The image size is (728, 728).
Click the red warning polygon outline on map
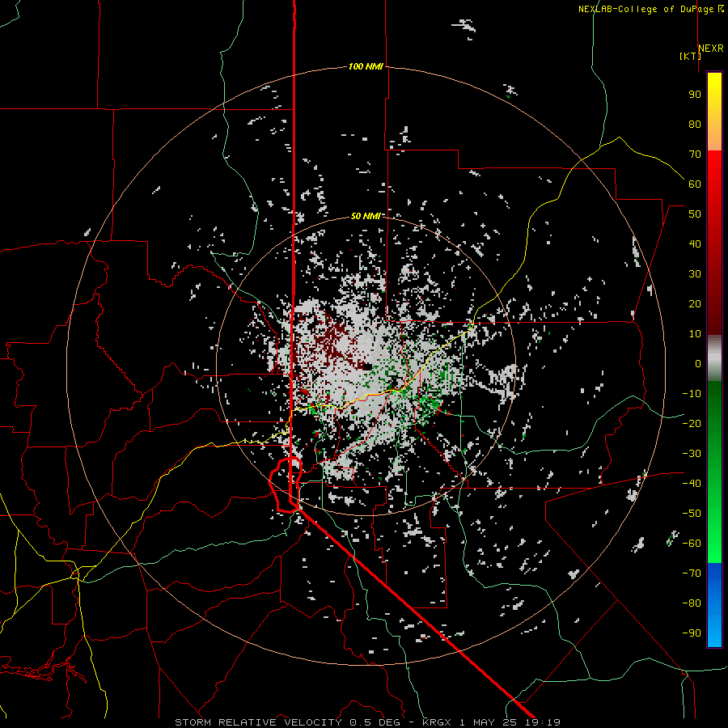click(x=286, y=485)
